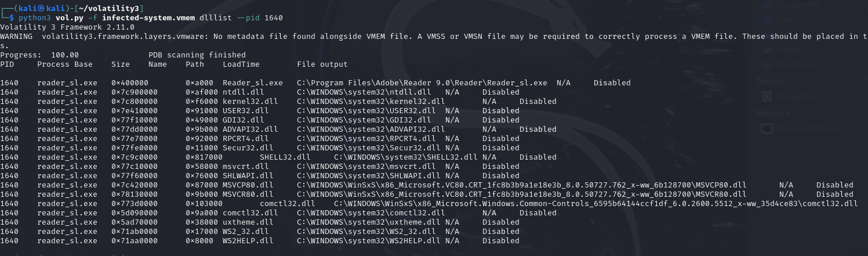Image resolution: width=868 pixels, height=256 pixels.
Task: Click the Network section header
Action: click(x=773, y=113)
